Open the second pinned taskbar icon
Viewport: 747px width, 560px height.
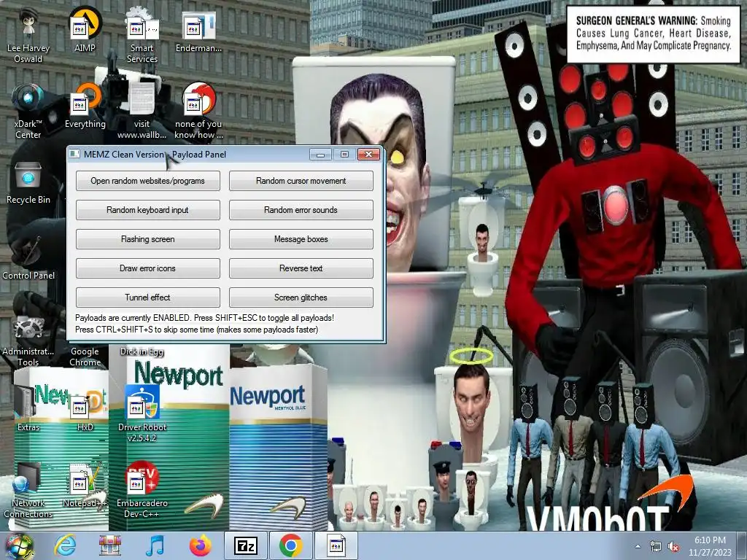[x=110, y=545]
